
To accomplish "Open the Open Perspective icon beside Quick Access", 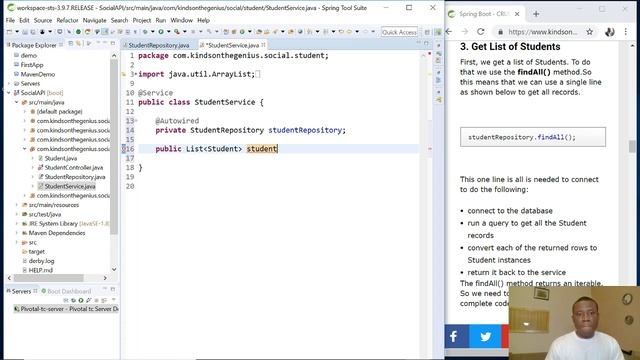I will click(x=427, y=32).
